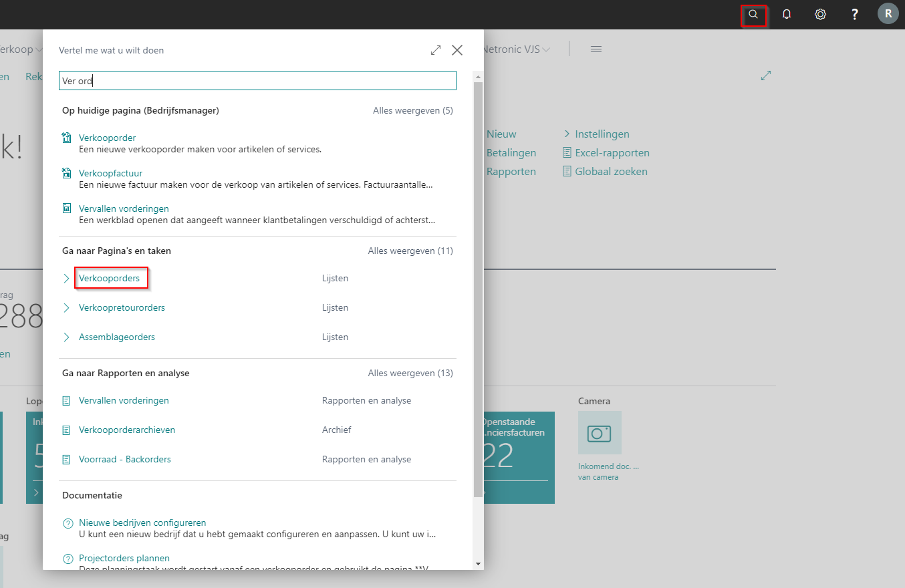Open the help question mark icon
This screenshot has height=588, width=905.
[854, 14]
